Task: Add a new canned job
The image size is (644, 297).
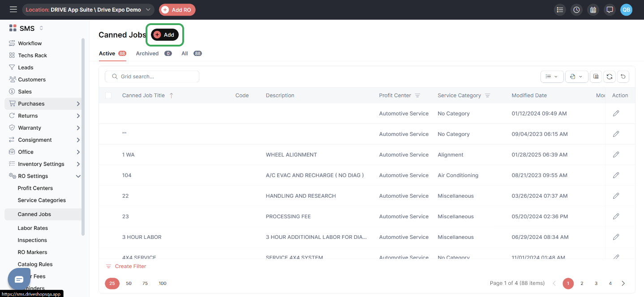Action: pyautogui.click(x=165, y=35)
